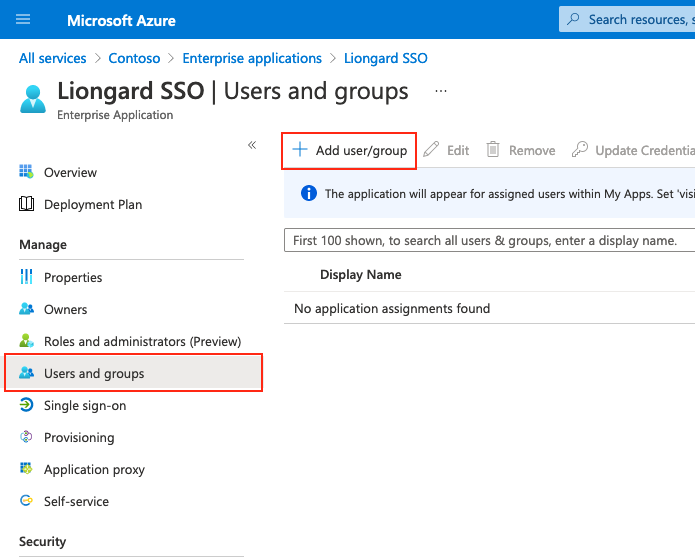Click the Enterprise Application subtitle text
This screenshot has width=695, height=557.
pyautogui.click(x=115, y=115)
